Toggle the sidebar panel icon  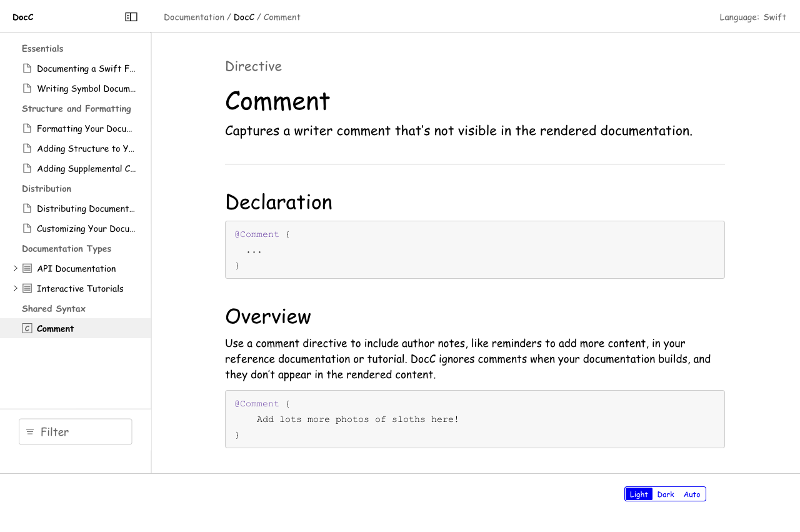pos(131,17)
